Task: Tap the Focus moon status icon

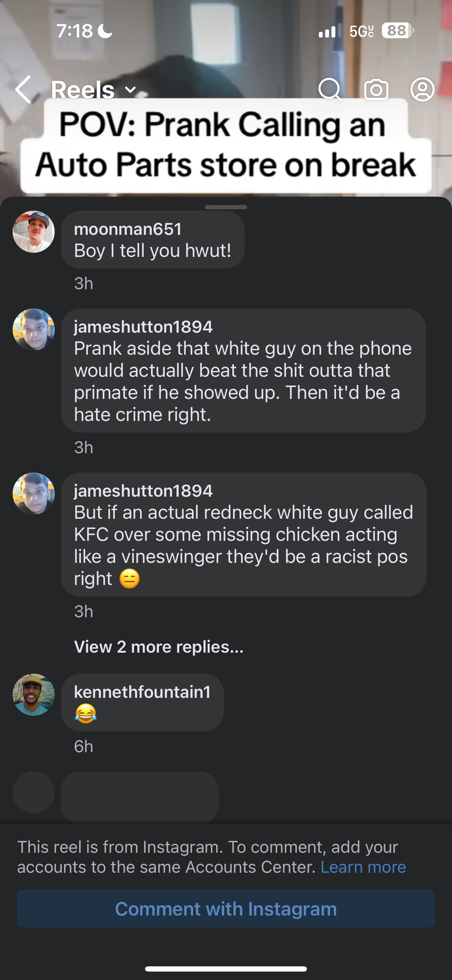Action: point(105,31)
